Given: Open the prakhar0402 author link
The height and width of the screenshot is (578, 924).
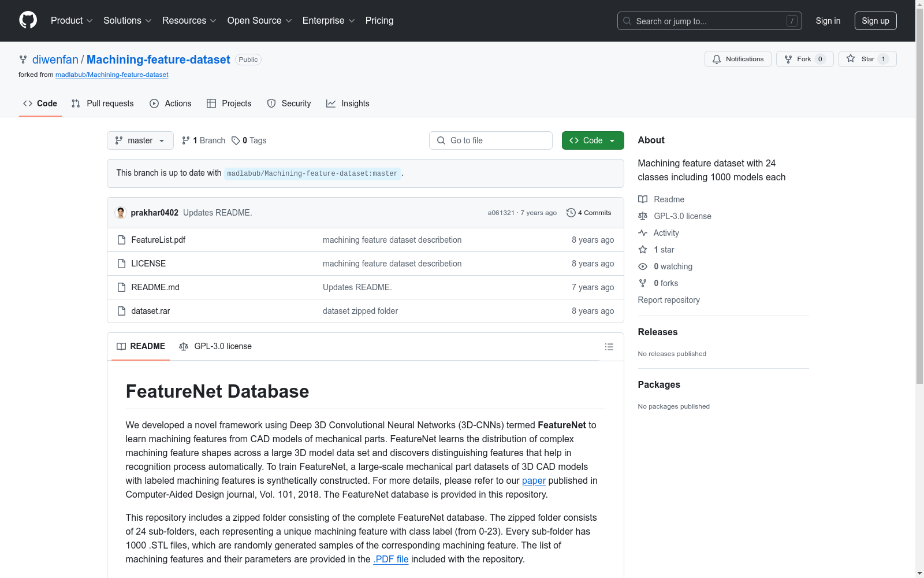Looking at the screenshot, I should click(x=155, y=213).
